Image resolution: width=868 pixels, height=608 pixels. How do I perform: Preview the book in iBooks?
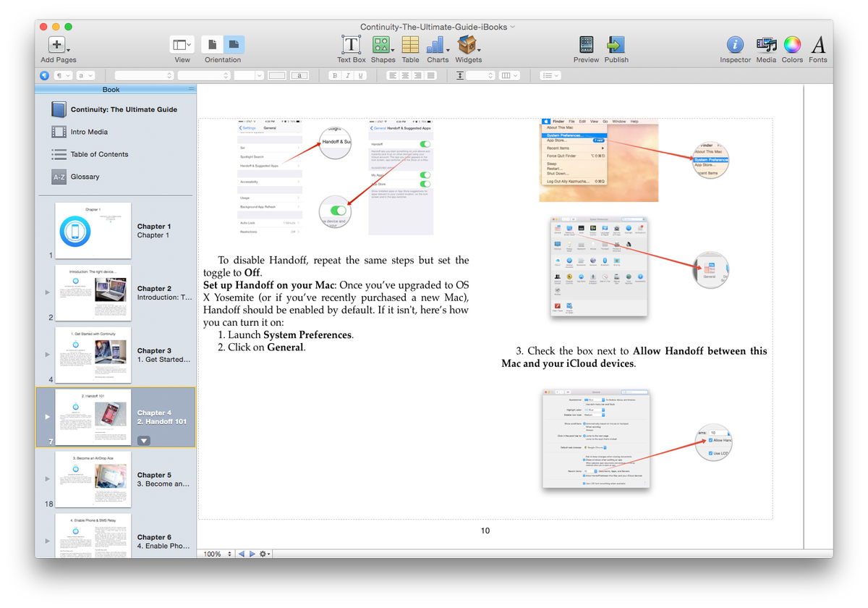(586, 45)
